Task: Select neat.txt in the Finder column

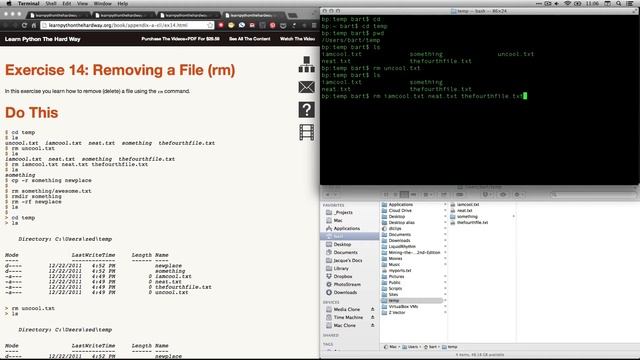Action: [464, 211]
